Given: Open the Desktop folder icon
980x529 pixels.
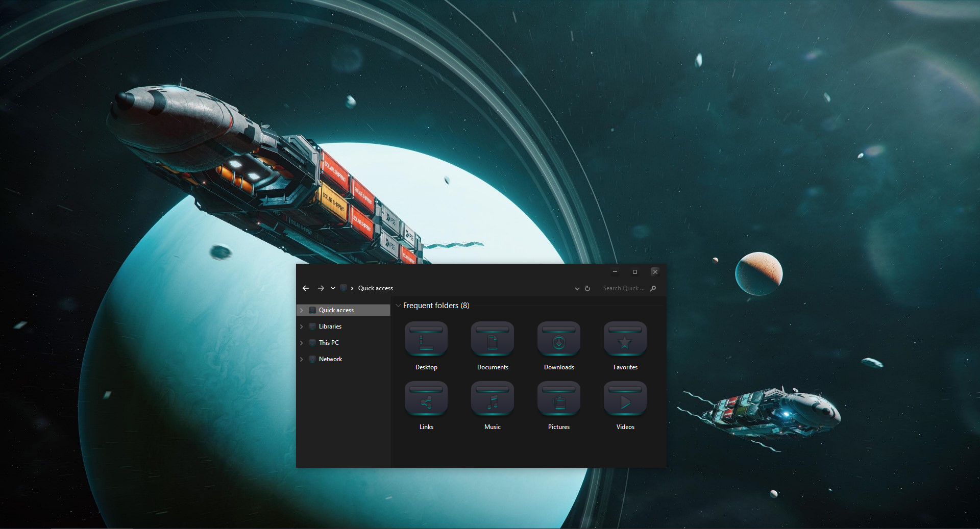Looking at the screenshot, I should click(426, 339).
